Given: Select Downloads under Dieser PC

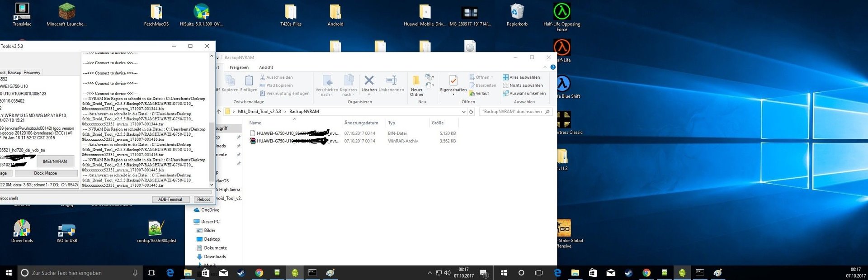Looking at the screenshot, I should coord(211,256).
